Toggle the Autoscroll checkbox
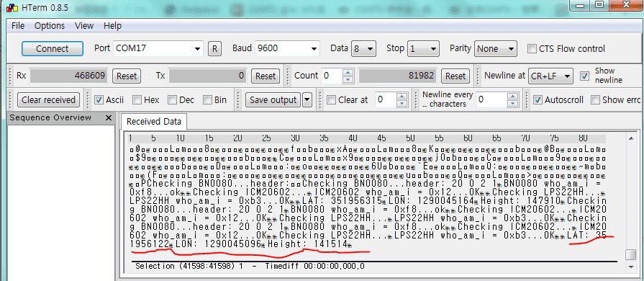Image resolution: width=644 pixels, height=281 pixels. click(x=537, y=100)
